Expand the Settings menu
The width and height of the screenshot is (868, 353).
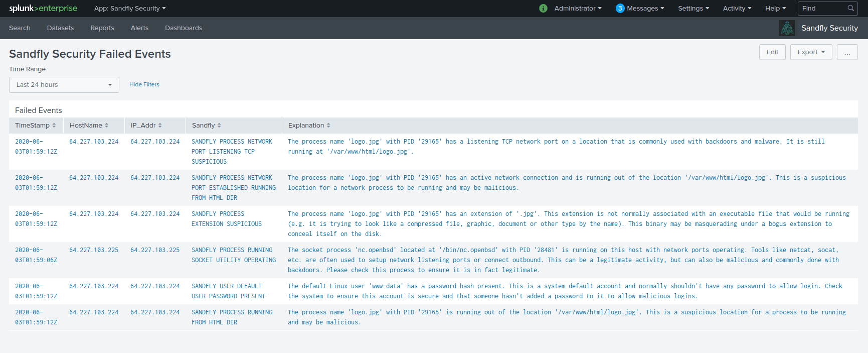693,8
